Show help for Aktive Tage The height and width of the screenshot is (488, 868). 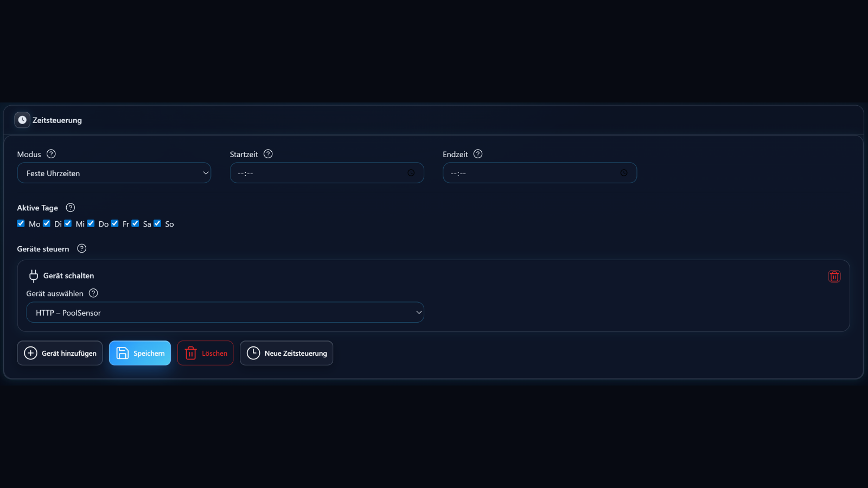click(71, 208)
